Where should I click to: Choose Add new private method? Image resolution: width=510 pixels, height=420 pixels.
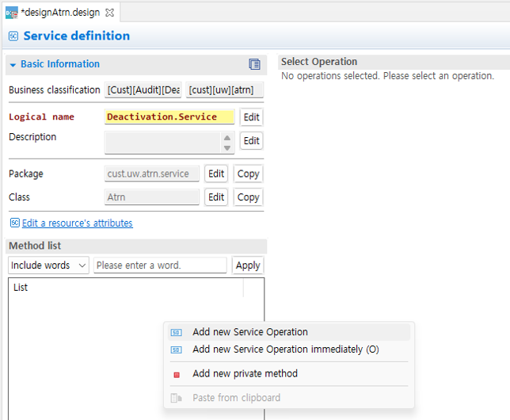coord(245,374)
